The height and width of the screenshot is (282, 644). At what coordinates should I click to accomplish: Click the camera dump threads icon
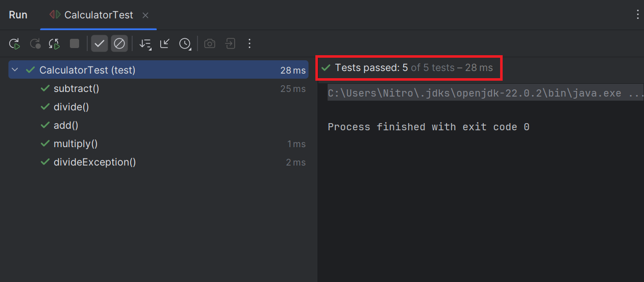point(210,44)
